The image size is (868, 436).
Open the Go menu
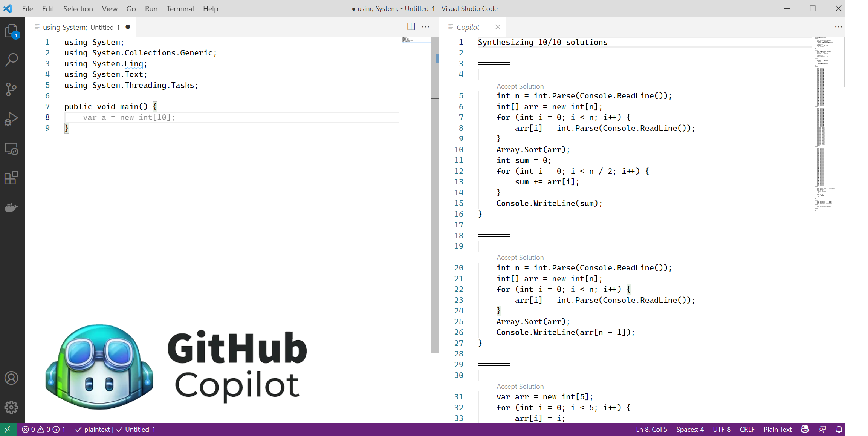tap(131, 8)
